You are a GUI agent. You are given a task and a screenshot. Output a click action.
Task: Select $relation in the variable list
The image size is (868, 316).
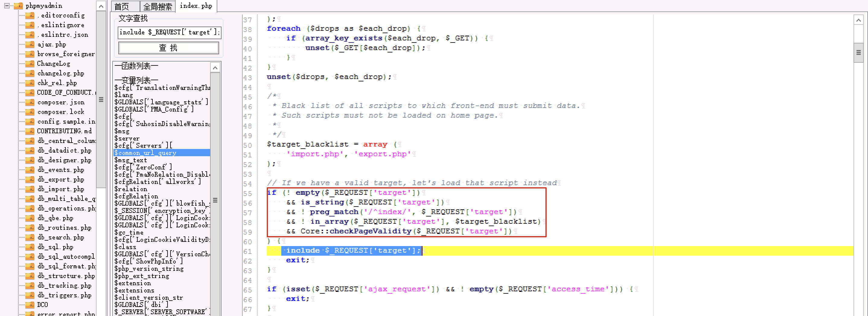[x=131, y=189]
